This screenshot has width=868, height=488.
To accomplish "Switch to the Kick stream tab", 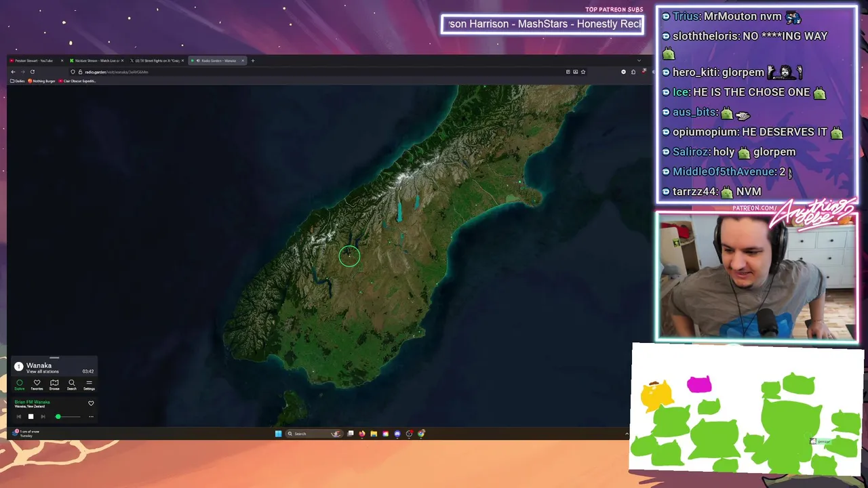I will coord(96,61).
